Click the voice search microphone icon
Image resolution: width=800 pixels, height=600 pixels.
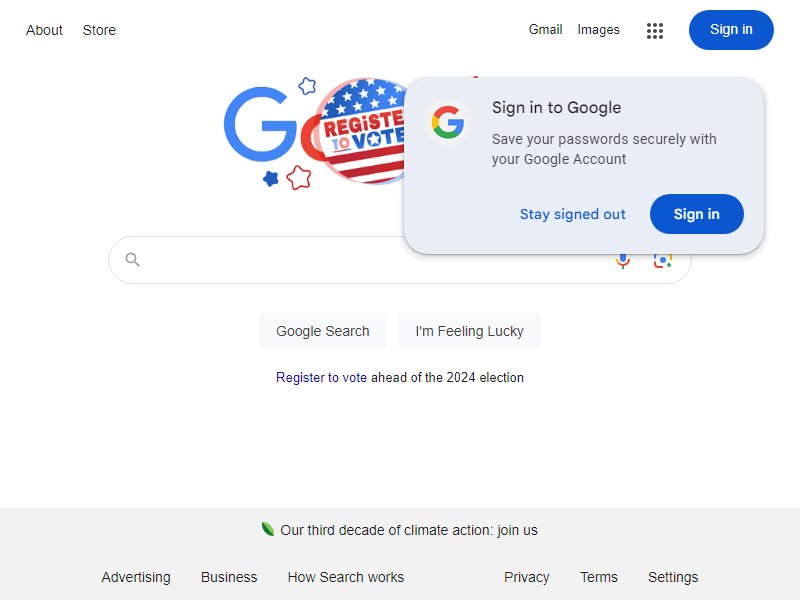click(622, 261)
